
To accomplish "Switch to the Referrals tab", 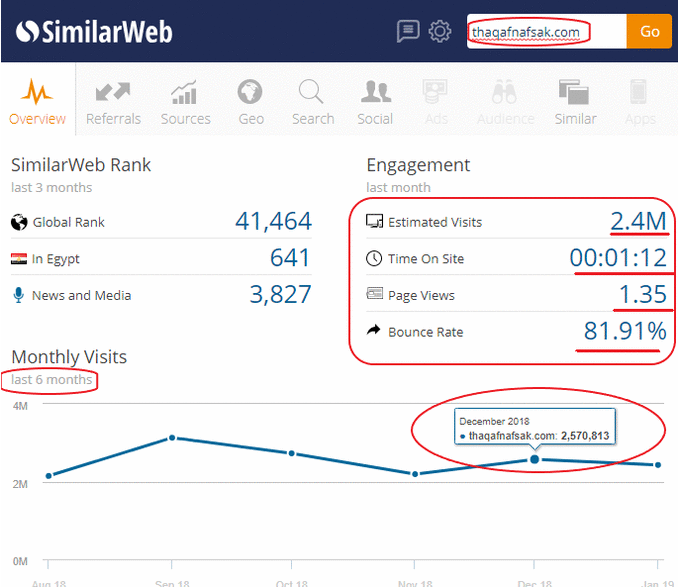I will click(113, 102).
